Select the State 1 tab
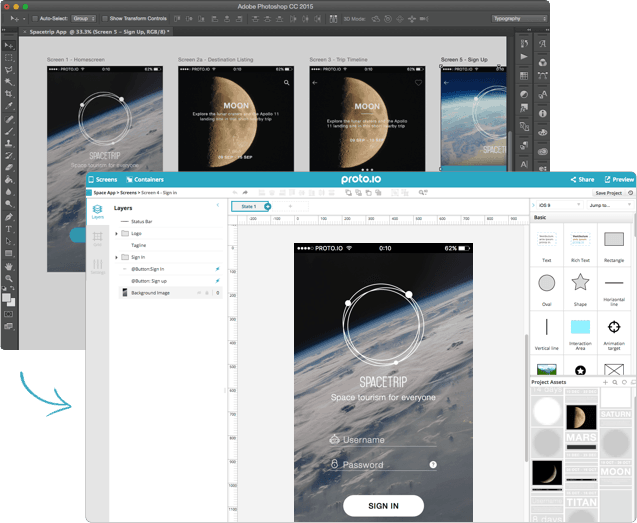The width and height of the screenshot is (637, 523). 249,206
